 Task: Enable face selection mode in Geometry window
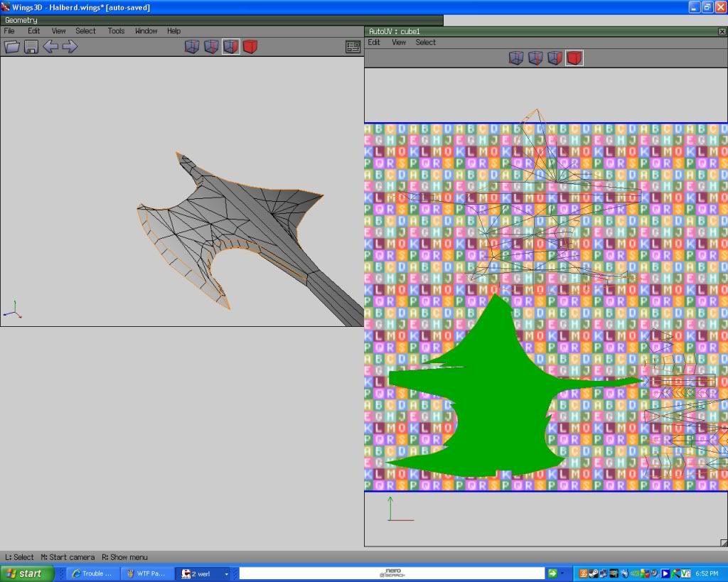(230, 47)
